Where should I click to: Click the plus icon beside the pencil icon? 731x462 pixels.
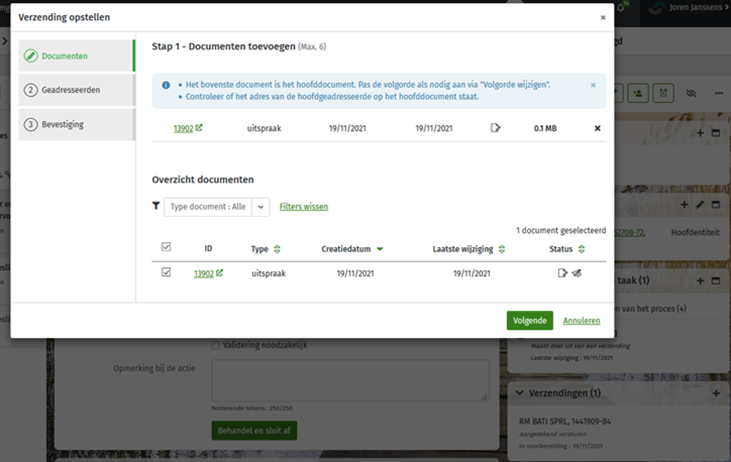coord(684,205)
